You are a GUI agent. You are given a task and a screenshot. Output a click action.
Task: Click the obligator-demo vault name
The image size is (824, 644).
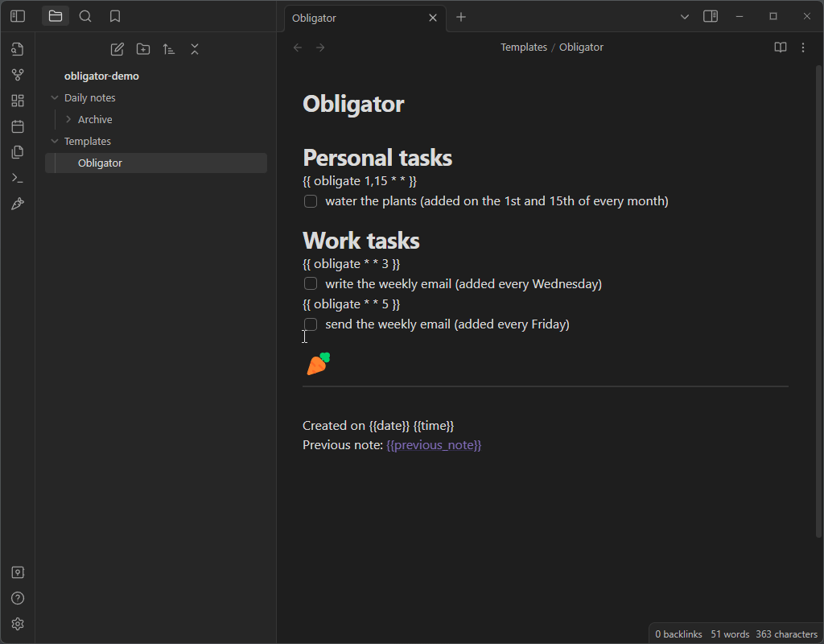click(x=101, y=76)
